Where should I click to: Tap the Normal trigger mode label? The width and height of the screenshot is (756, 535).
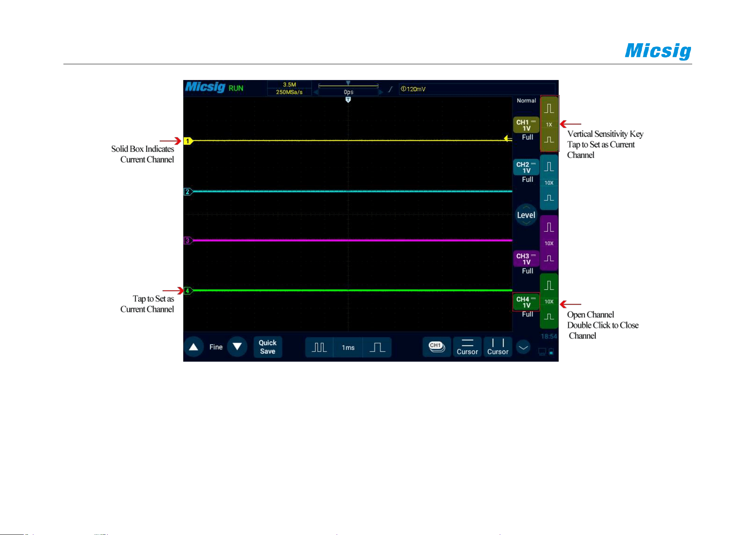pyautogui.click(x=526, y=101)
